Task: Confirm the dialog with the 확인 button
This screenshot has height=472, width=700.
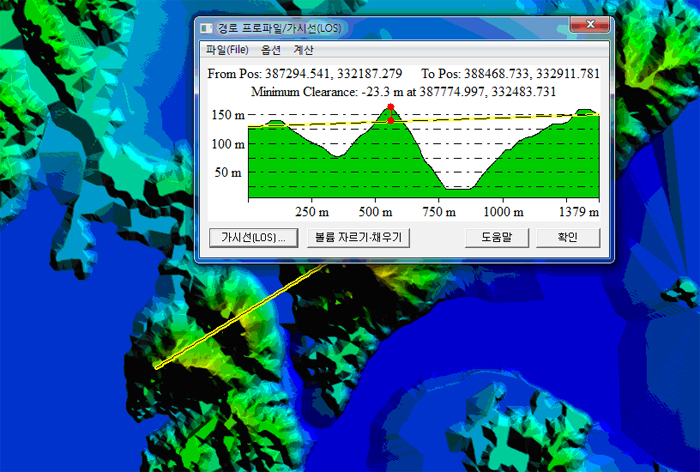Action: (x=568, y=238)
